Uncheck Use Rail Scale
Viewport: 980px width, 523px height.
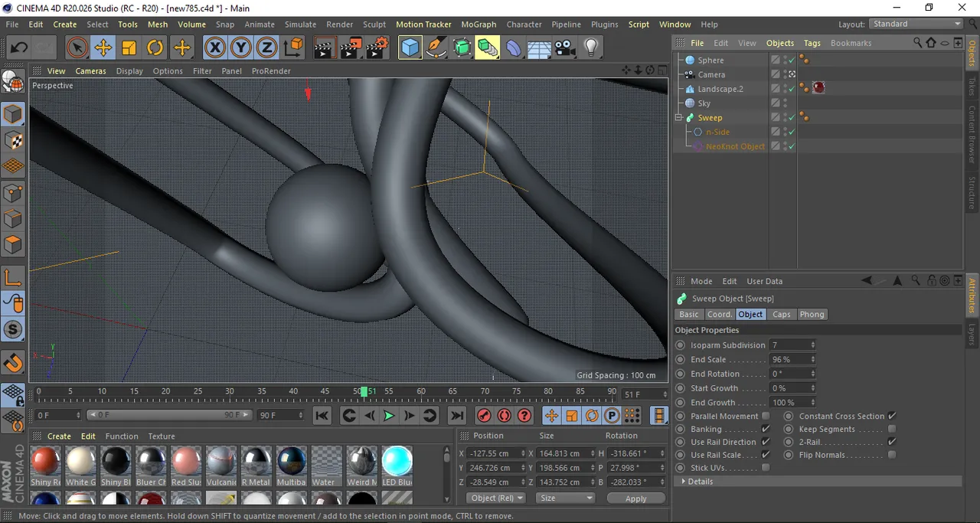point(766,455)
